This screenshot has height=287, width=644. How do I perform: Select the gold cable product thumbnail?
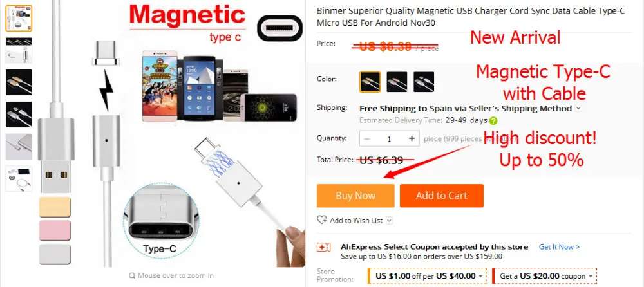click(19, 82)
